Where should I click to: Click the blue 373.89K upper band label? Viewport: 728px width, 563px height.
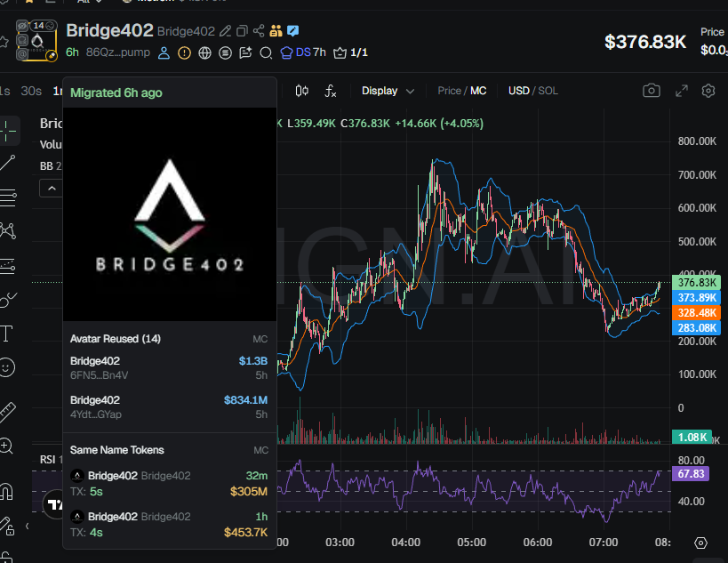tap(696, 298)
